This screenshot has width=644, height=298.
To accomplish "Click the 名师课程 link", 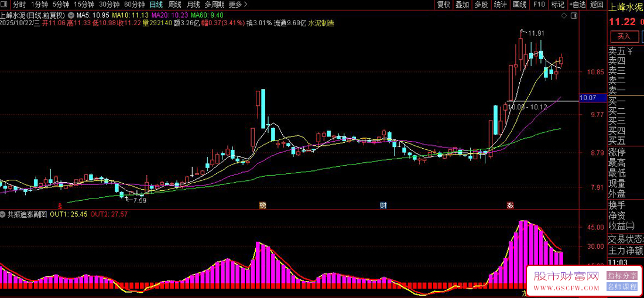I will point(622,286).
